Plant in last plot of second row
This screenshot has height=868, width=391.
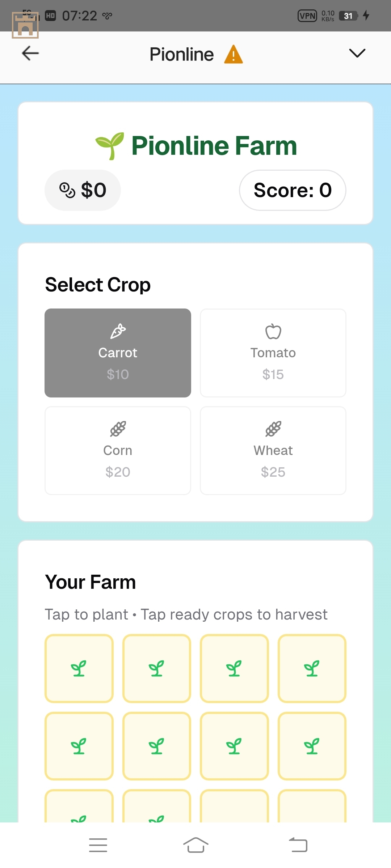312,746
